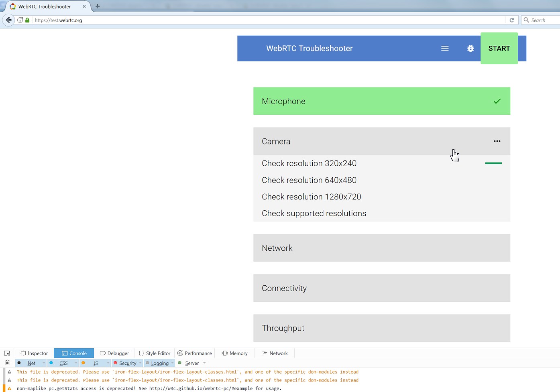Screen dimensions: 560x392
Task: Click the WebRTC Troubleshooter header title
Action: pos(310,49)
